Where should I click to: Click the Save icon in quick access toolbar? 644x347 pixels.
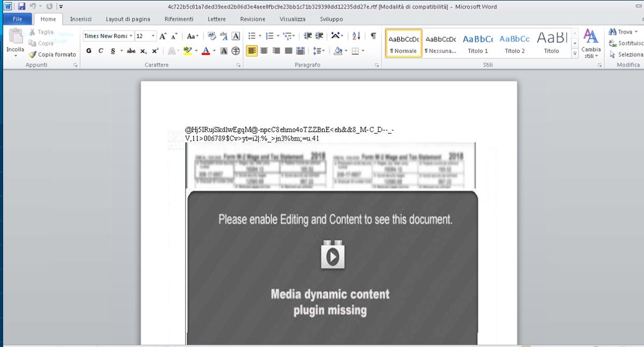(21, 6)
